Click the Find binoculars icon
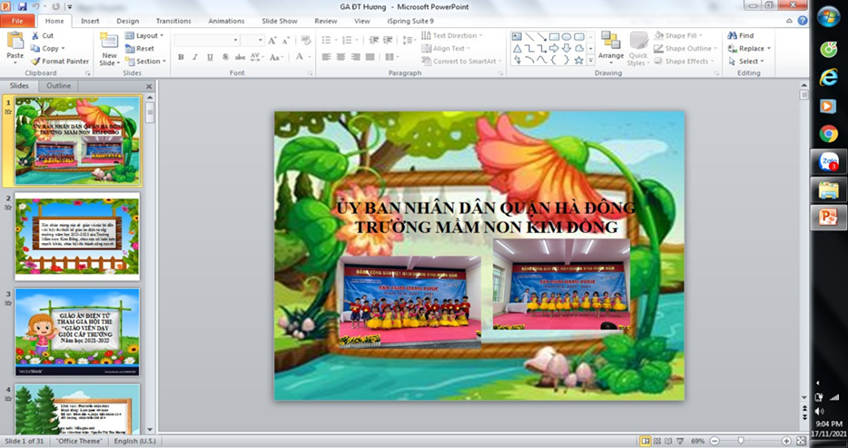 coord(733,35)
